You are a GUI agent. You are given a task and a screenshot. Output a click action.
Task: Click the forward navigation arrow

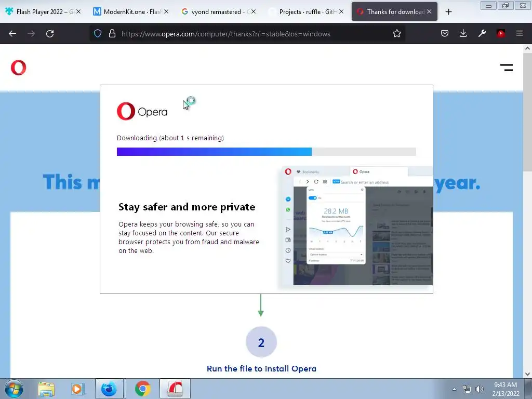tap(31, 34)
